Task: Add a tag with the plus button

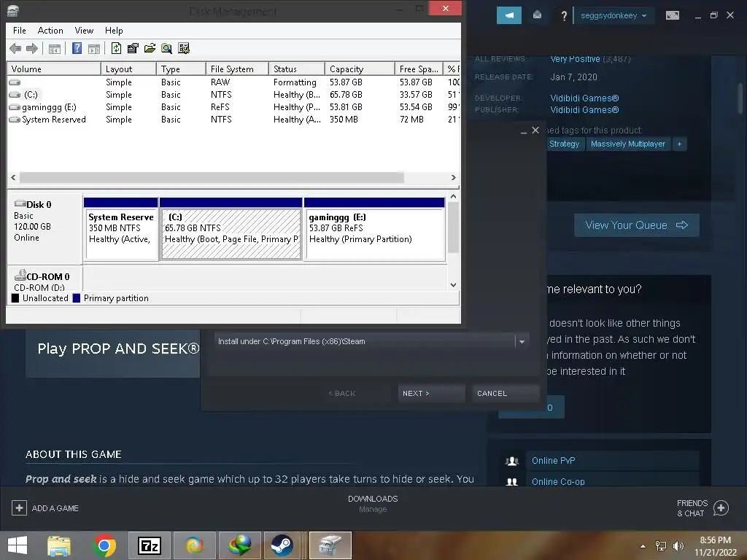Action: point(679,144)
